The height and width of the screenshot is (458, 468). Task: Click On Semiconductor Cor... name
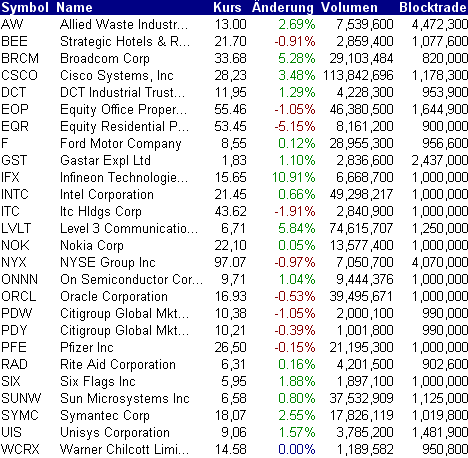click(x=131, y=279)
